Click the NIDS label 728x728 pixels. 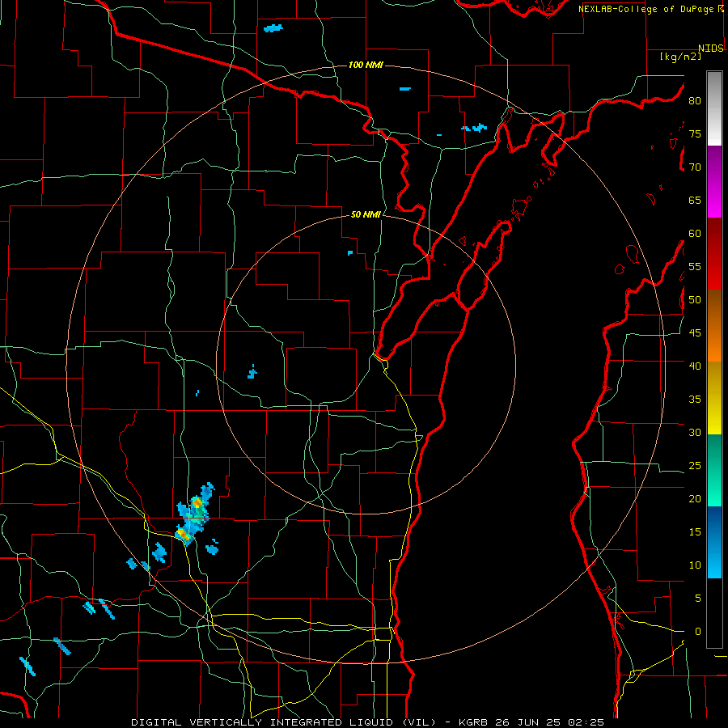coord(711,49)
